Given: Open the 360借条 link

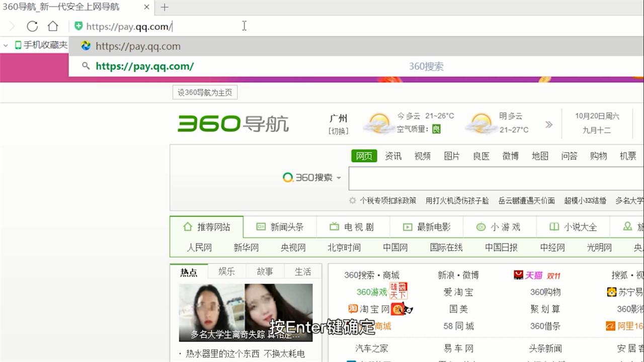Looking at the screenshot, I should pos(545,326).
